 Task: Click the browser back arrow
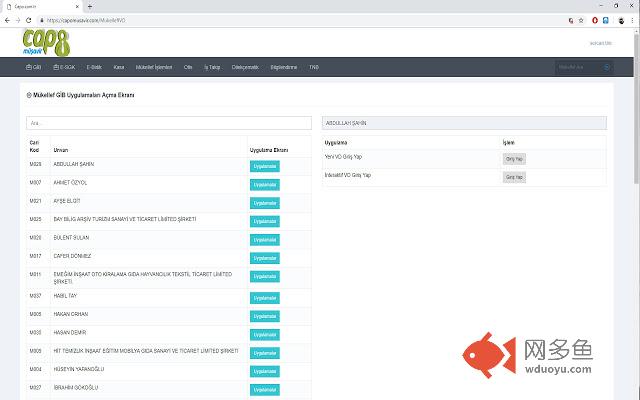coord(7,19)
